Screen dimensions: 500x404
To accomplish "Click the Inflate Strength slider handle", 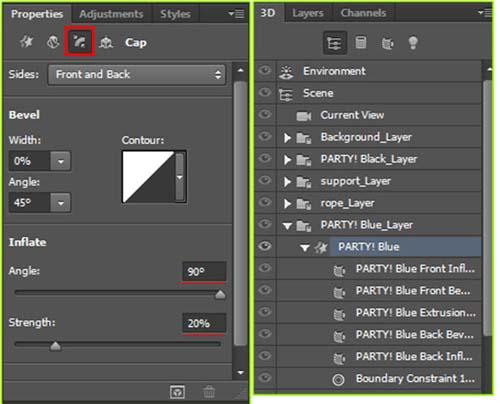I will [x=55, y=346].
